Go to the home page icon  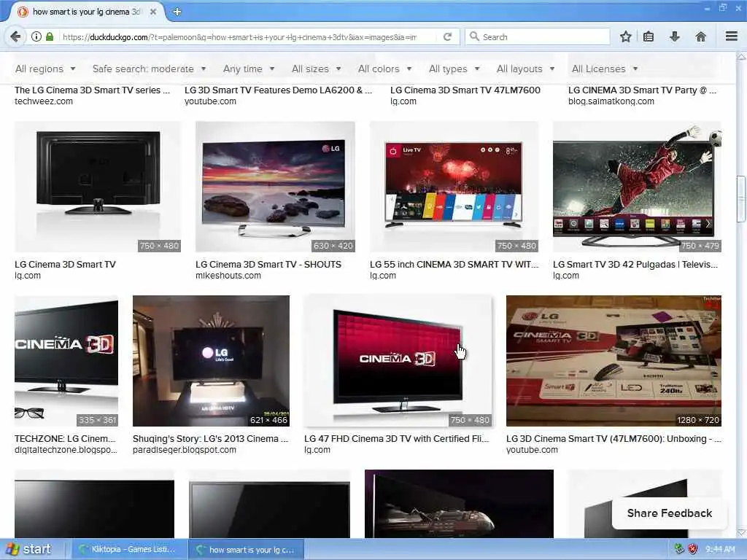pyautogui.click(x=701, y=36)
